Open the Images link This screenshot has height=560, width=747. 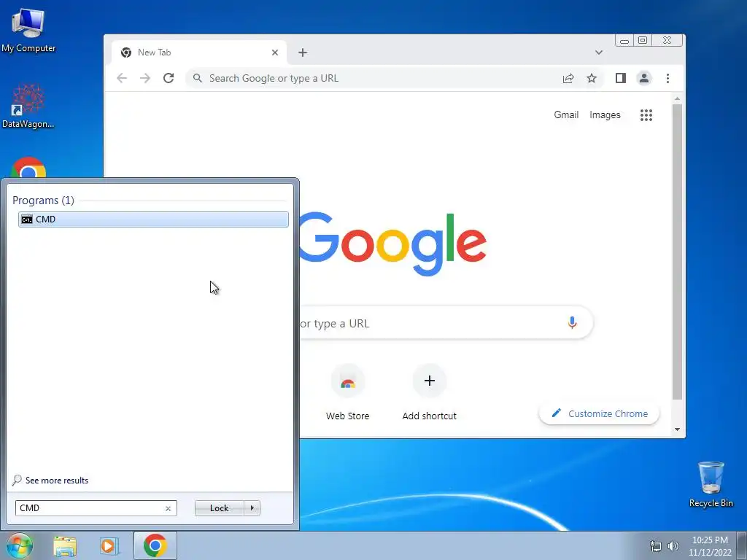(605, 114)
